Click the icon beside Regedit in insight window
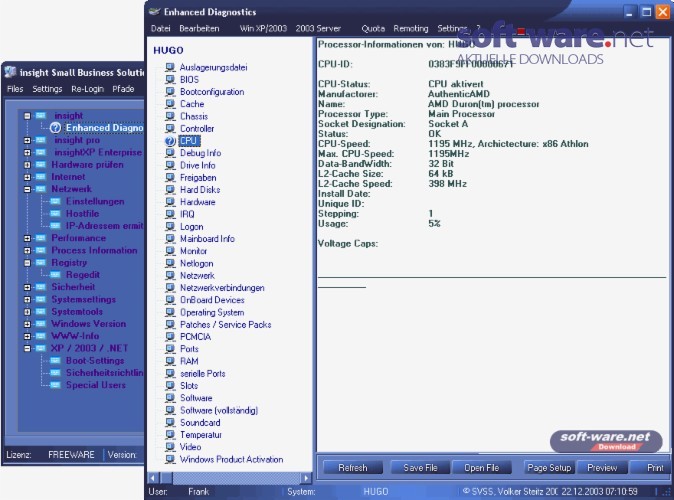Viewport: 674px width, 500px height. pyautogui.click(x=55, y=274)
